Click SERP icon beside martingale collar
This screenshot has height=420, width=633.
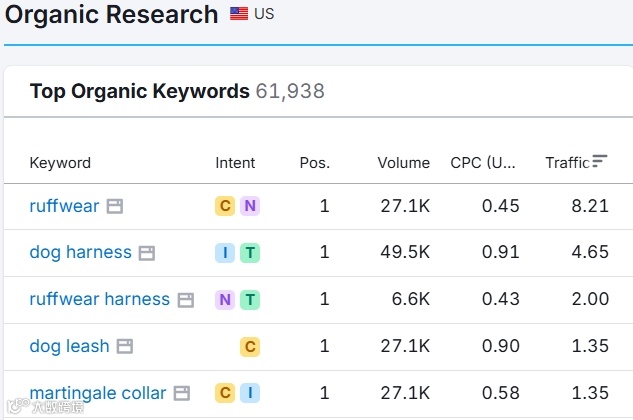181,393
